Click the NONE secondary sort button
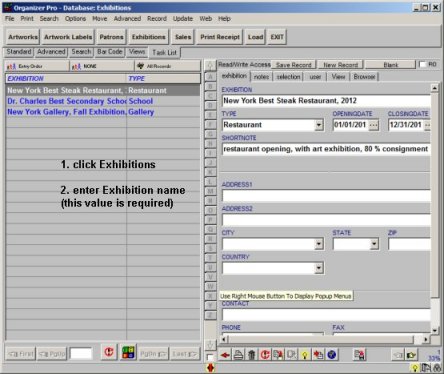 (102, 66)
